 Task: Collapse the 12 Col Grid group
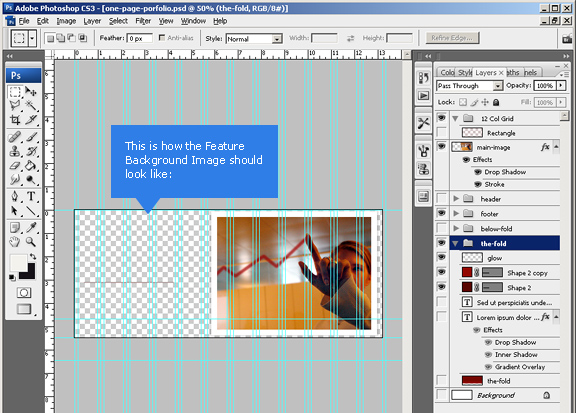click(456, 118)
